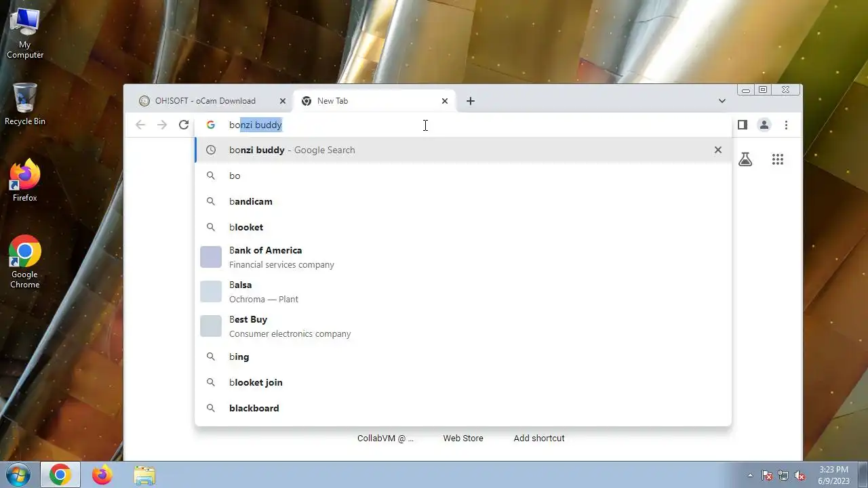The height and width of the screenshot is (488, 868).
Task: Launch Firefox from the taskbar
Action: (102, 475)
